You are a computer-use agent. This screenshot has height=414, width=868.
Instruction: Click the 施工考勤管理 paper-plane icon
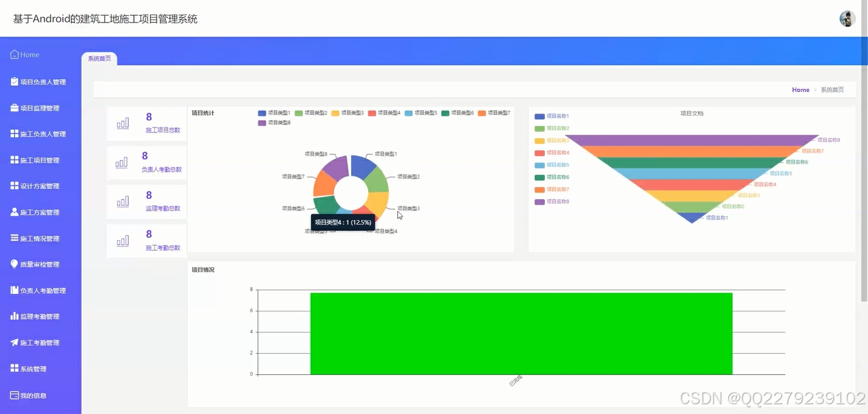coord(14,342)
